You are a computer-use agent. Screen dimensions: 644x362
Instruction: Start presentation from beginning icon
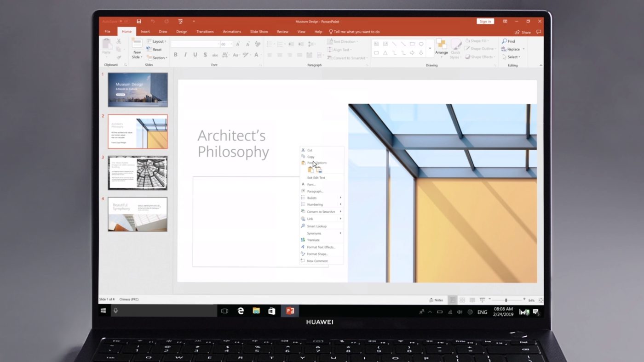180,21
